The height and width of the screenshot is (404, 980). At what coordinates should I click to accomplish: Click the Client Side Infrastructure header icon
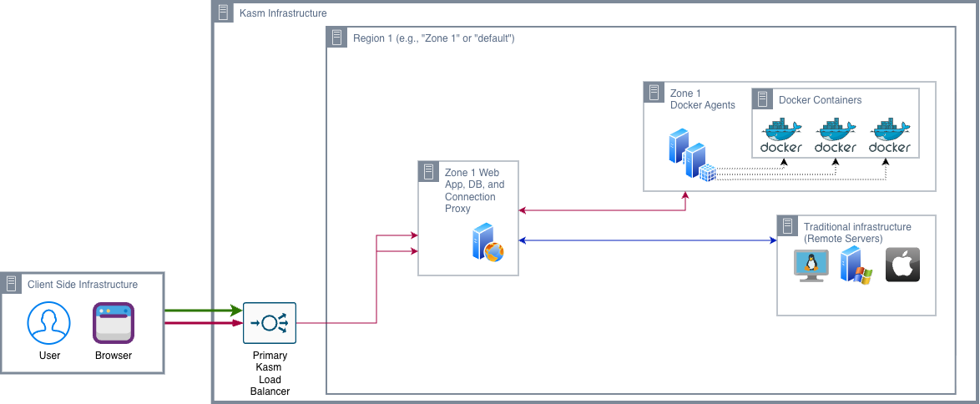pyautogui.click(x=11, y=284)
